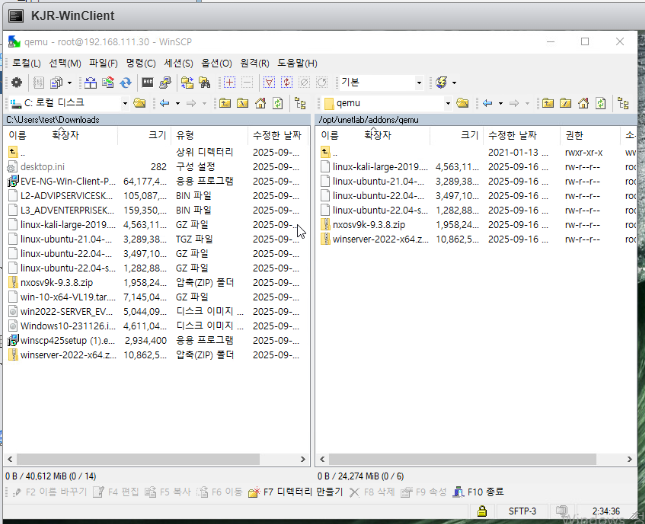Click the Invert Selection icon
Image resolution: width=645 pixels, height=524 pixels.
pyautogui.click(x=287, y=83)
